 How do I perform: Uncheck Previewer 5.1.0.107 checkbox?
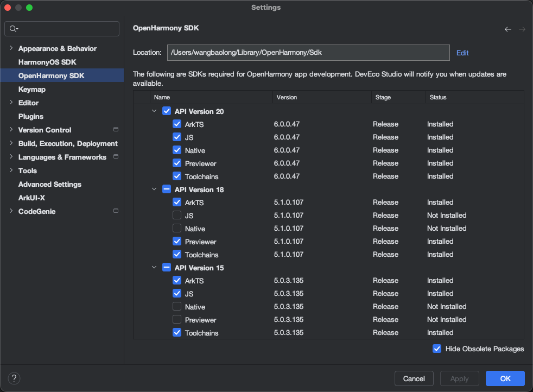coord(177,242)
